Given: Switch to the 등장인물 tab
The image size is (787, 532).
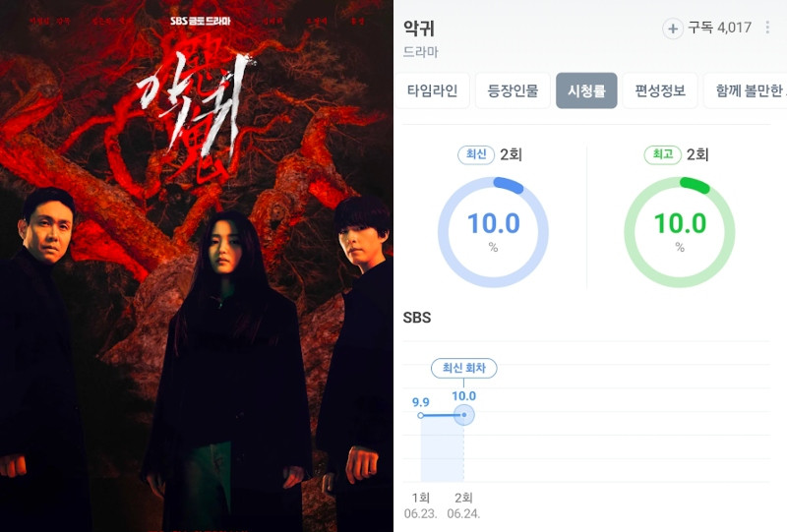Looking at the screenshot, I should click(513, 90).
